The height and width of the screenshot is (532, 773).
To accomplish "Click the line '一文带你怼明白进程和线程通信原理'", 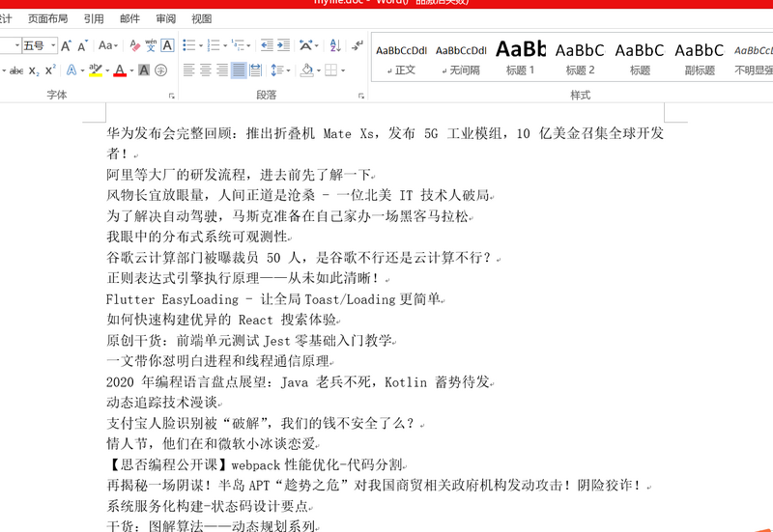I will pyautogui.click(x=218, y=361).
